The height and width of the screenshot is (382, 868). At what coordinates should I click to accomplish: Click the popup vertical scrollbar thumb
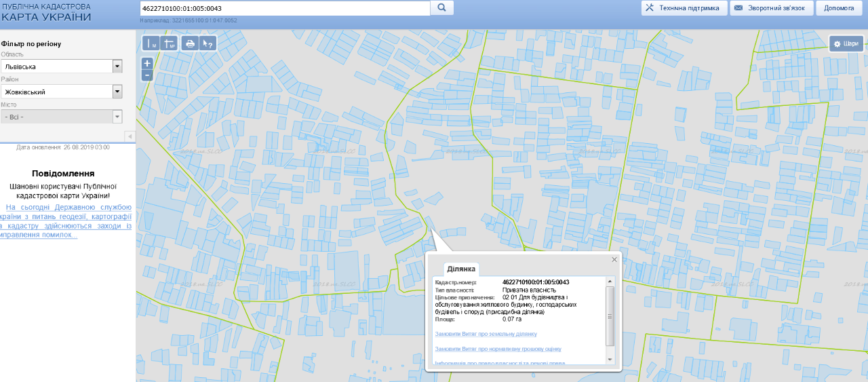coord(610,316)
